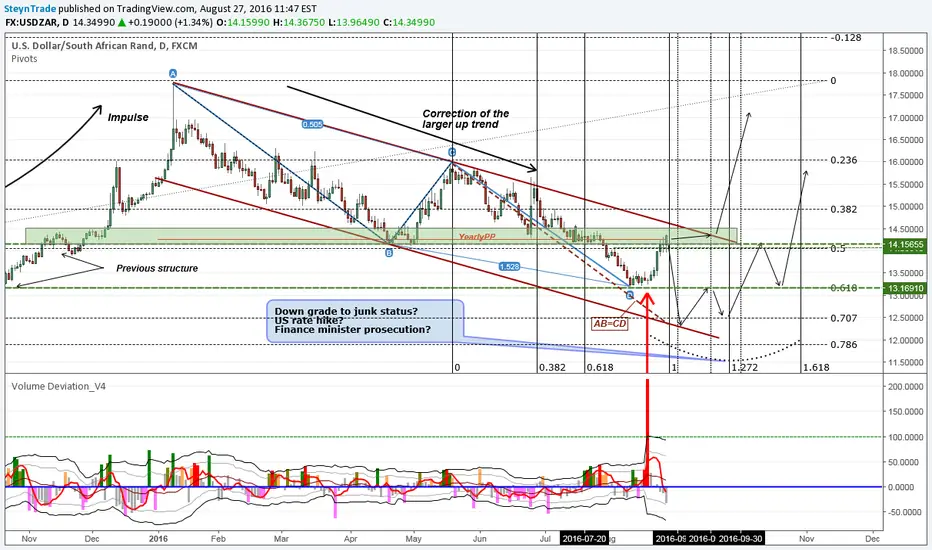The height and width of the screenshot is (550, 932).
Task: Select the Previous structure annotation
Action: [157, 268]
